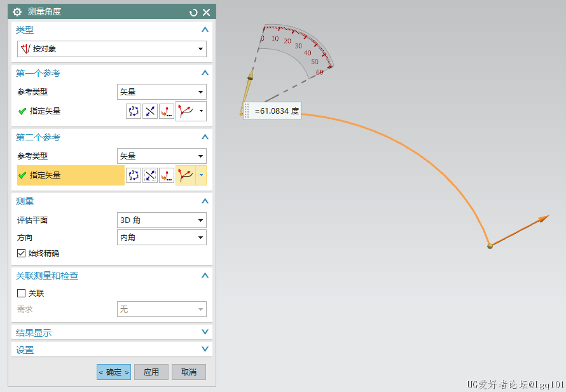This screenshot has width=566, height=392.
Task: Open the 方向 内角 dropdown
Action: pos(162,237)
